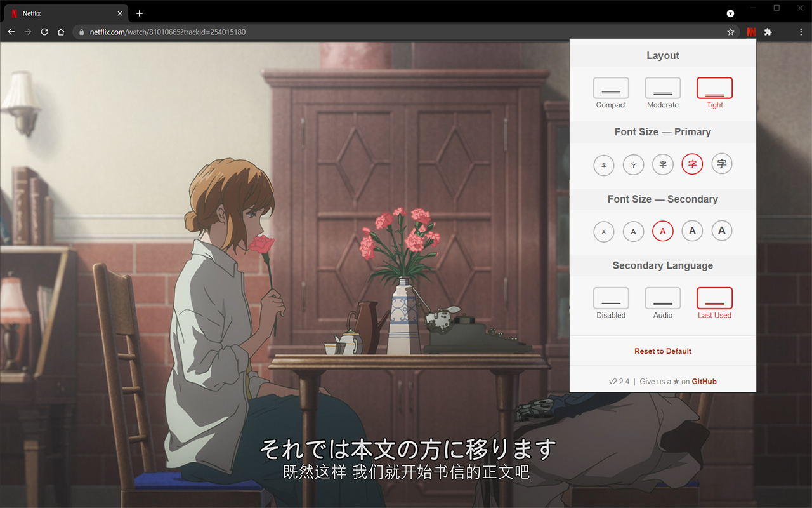Open a new browser tab
This screenshot has width=812, height=508.
[140, 13]
